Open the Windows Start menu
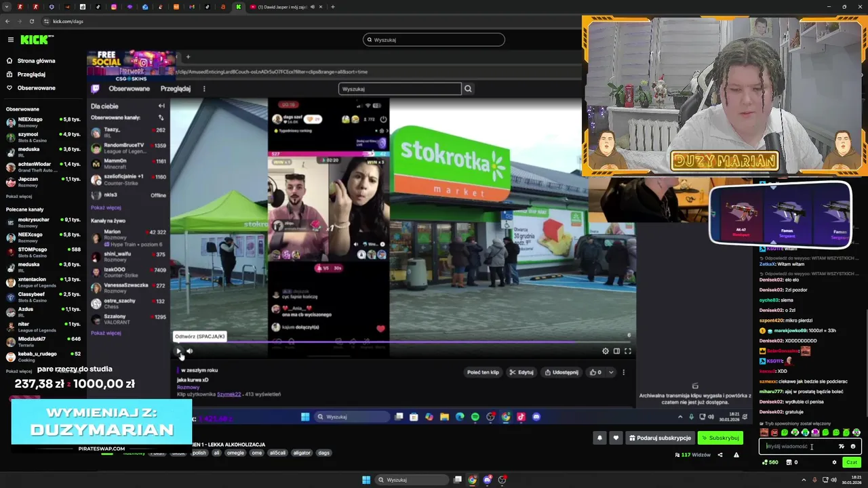Screen dimensions: 868x488 [366, 480]
